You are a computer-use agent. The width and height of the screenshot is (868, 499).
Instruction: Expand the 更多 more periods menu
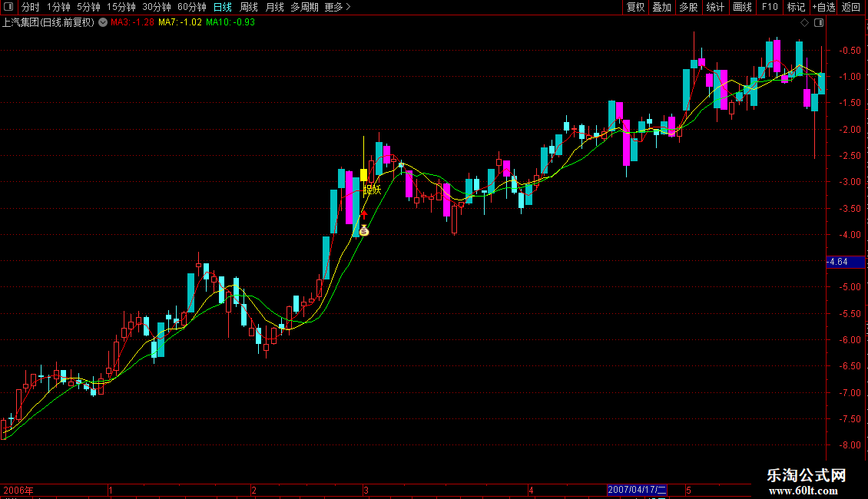[x=337, y=7]
